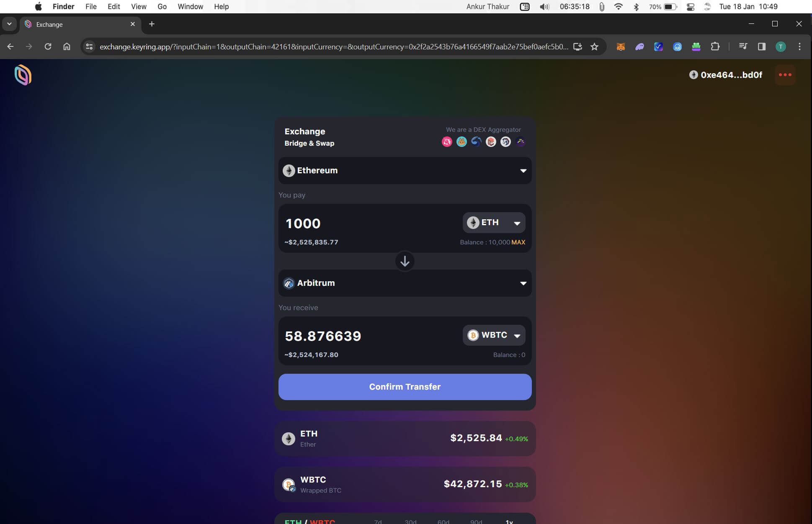The width and height of the screenshot is (812, 524).
Task: Open the purple Phantom extension icon
Action: click(x=639, y=46)
